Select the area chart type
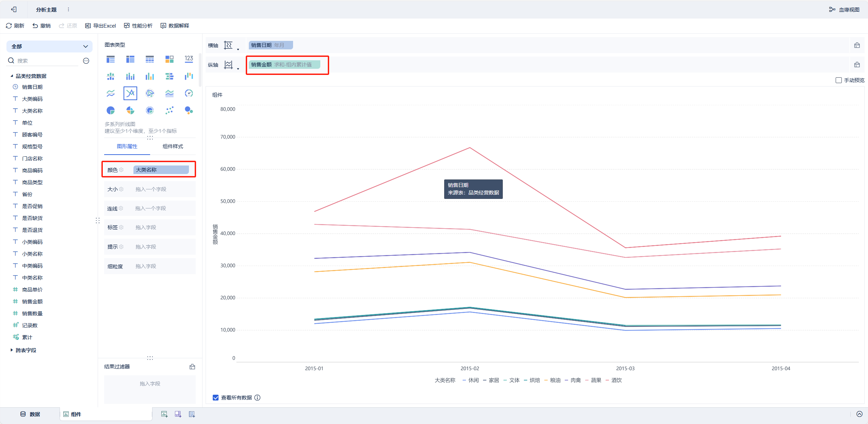The width and height of the screenshot is (868, 424). click(x=170, y=93)
